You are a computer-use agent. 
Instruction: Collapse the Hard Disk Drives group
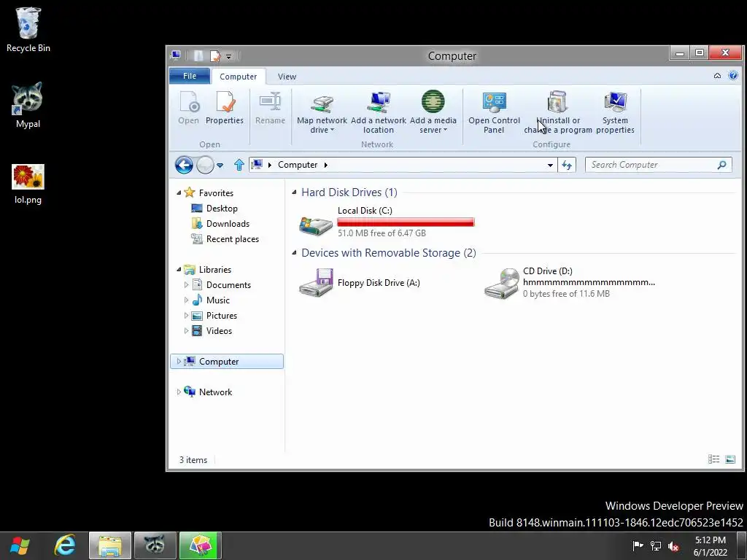coord(295,192)
